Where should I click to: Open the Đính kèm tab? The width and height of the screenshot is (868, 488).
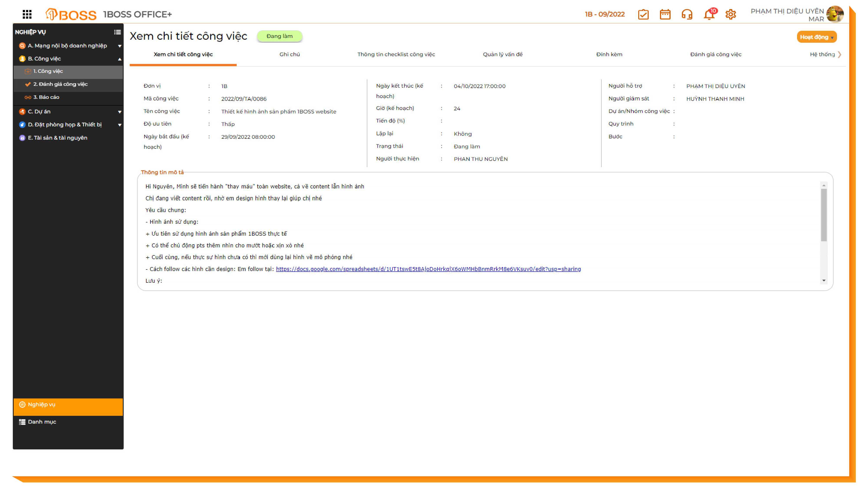tap(609, 54)
